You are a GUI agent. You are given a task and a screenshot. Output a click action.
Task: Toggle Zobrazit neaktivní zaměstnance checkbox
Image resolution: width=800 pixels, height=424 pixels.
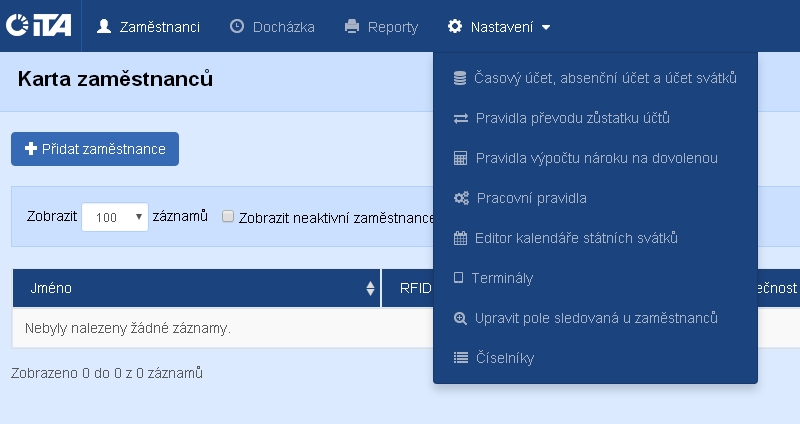228,215
